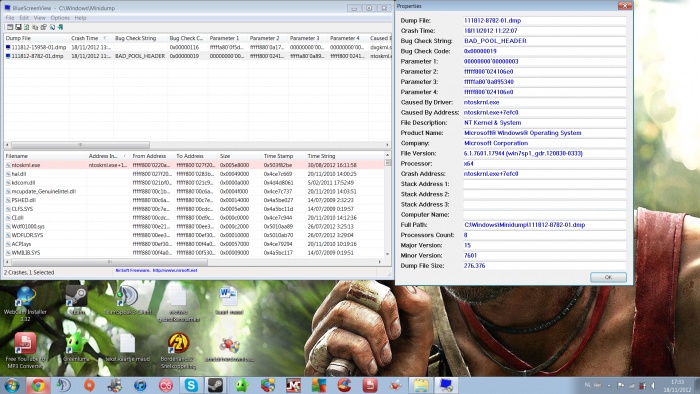Select the ACPI.sys driver row
This screenshot has height=394, width=700.
pos(194,244)
